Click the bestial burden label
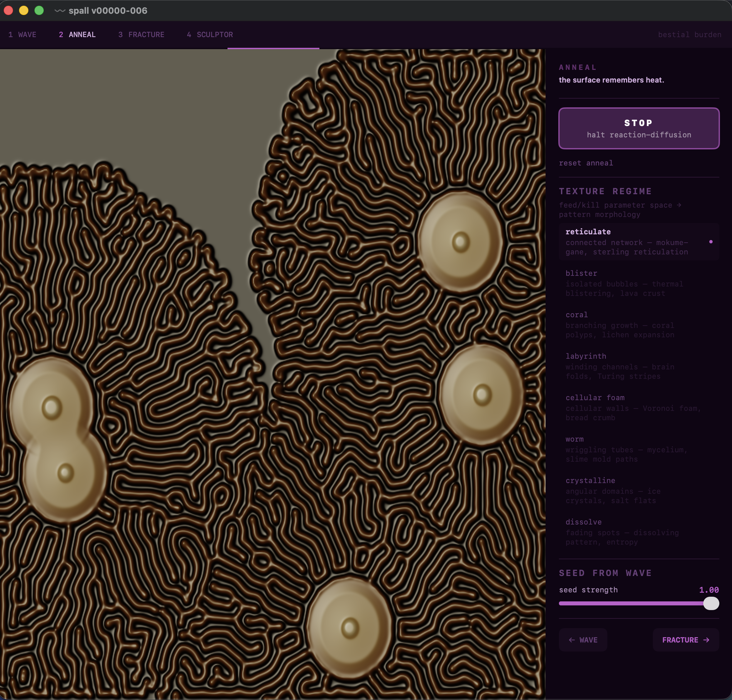 click(690, 34)
